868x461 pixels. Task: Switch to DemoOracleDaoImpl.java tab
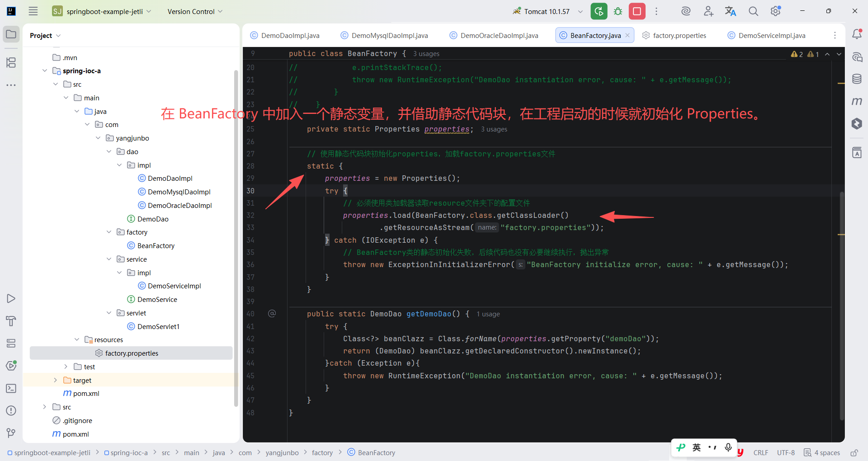494,35
